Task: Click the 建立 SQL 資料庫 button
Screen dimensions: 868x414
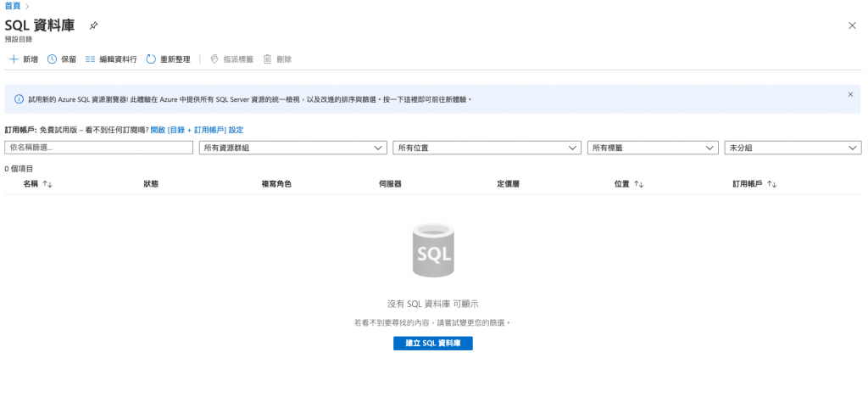Action: tap(433, 344)
